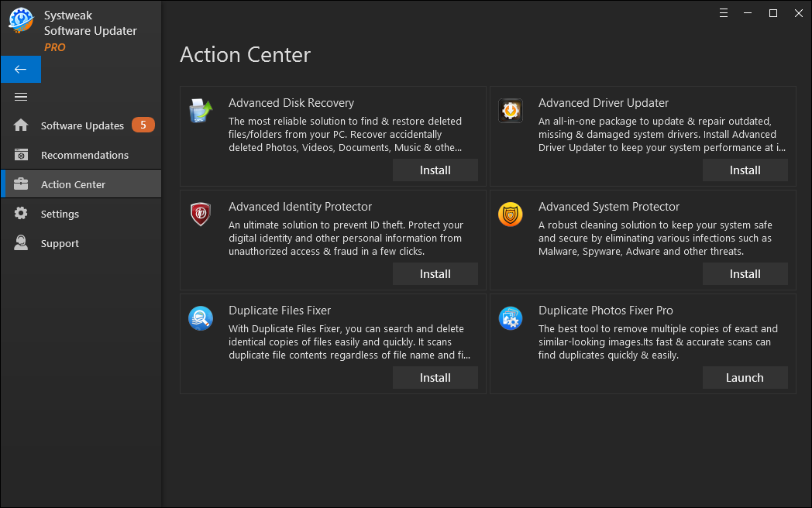Click the Advanced System Protector icon
This screenshot has height=508, width=812.
[511, 215]
